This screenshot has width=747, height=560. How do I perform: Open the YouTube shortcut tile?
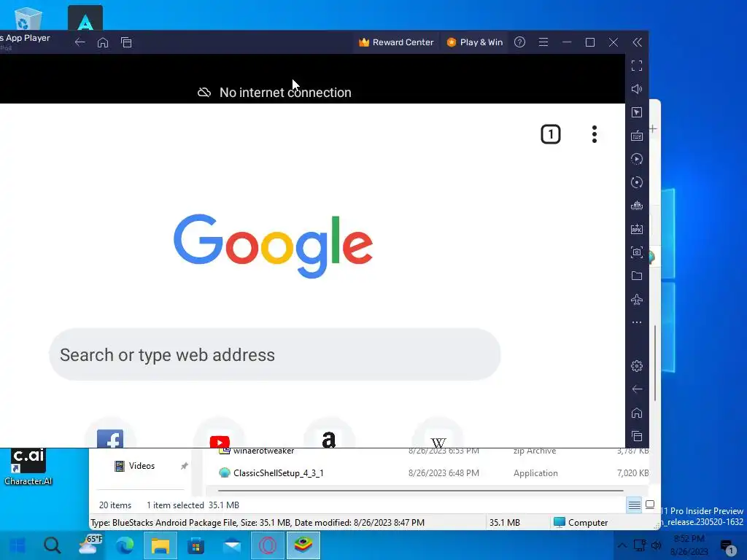point(220,435)
